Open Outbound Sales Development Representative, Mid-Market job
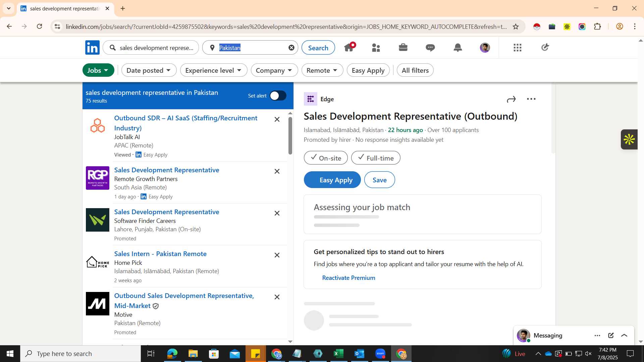Image resolution: width=644 pixels, height=362 pixels. coord(184,301)
